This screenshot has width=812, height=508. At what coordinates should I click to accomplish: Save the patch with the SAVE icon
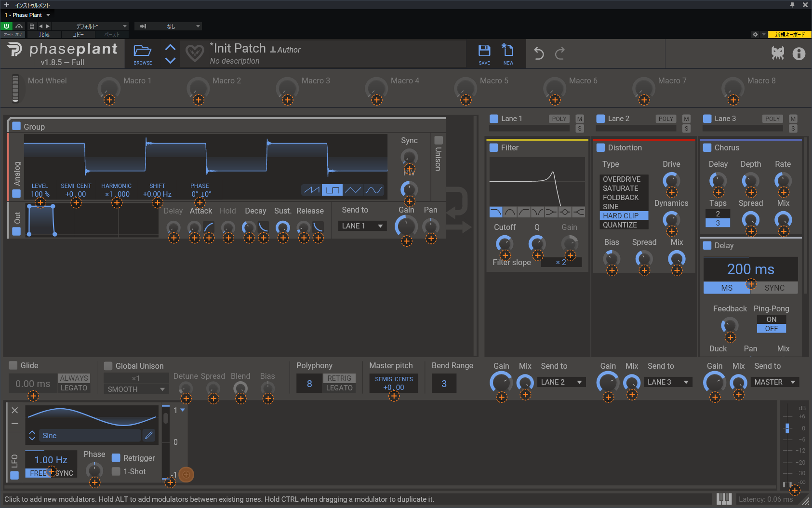484,54
